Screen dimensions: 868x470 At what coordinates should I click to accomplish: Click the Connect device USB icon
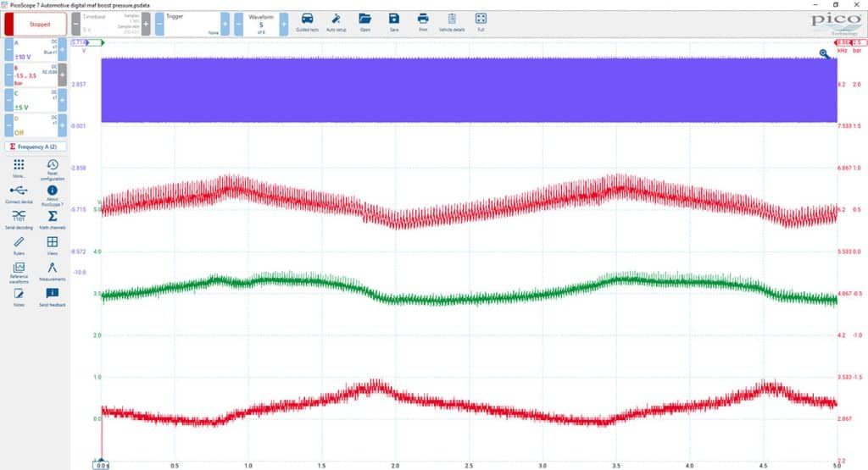pos(19,194)
